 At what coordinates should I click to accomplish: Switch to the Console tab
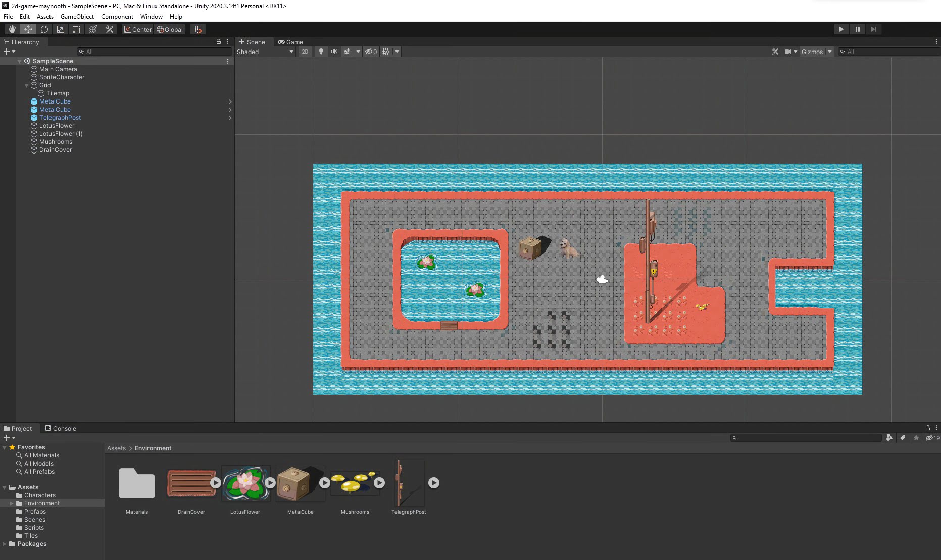[60, 428]
